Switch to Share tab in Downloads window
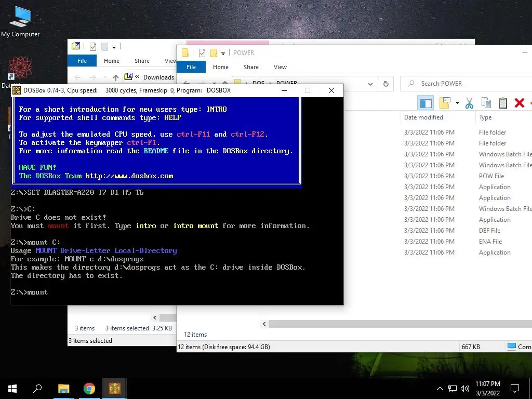The height and width of the screenshot is (399, 532). (x=142, y=61)
